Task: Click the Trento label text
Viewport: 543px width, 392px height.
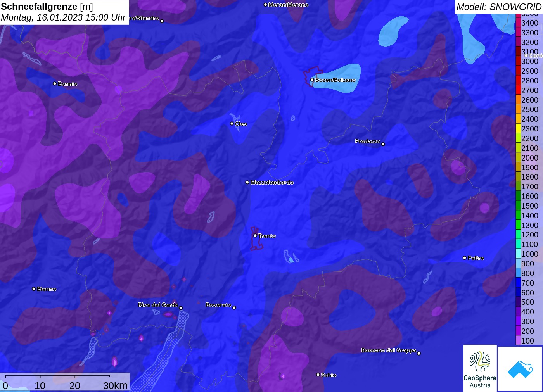Action: tap(267, 236)
